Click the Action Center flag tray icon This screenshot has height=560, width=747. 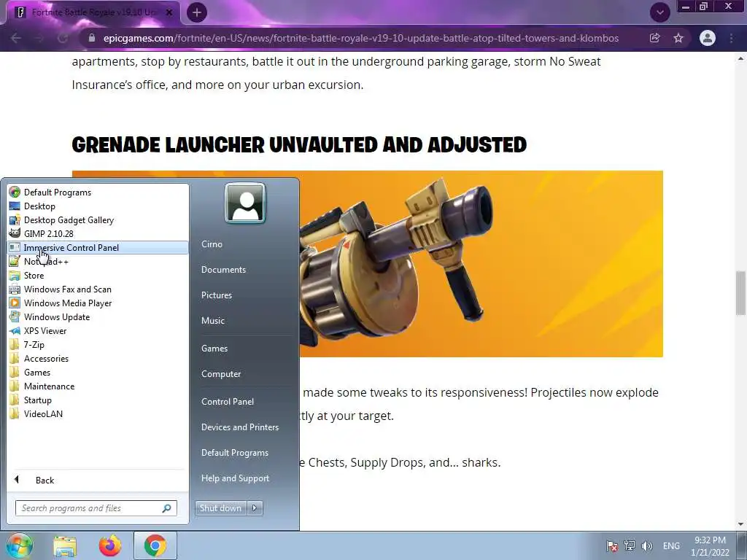coord(612,545)
